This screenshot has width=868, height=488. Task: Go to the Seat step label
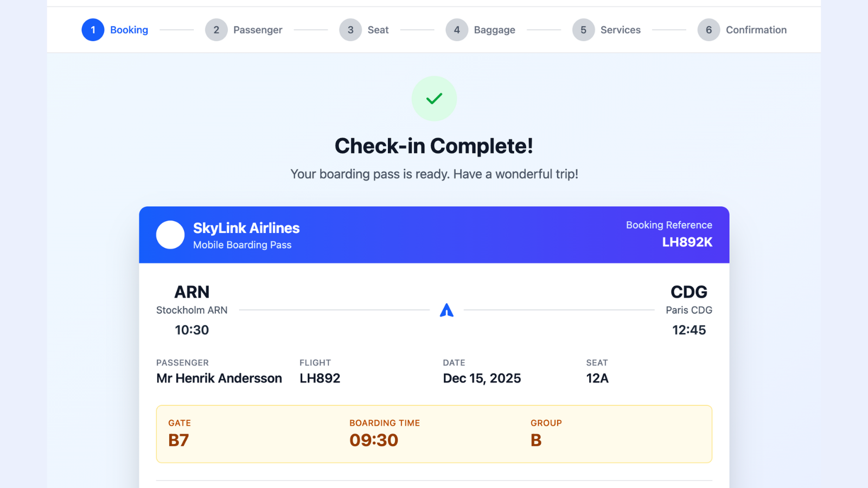click(378, 30)
